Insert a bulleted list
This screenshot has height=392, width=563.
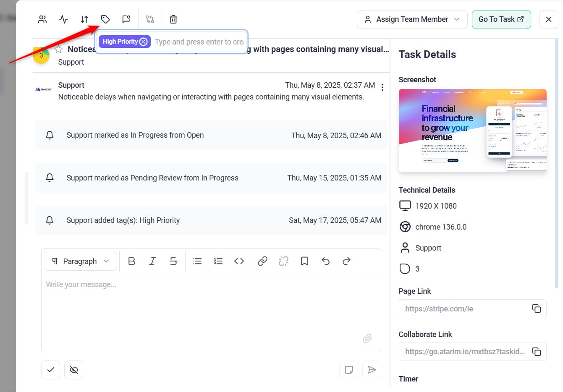[197, 261]
